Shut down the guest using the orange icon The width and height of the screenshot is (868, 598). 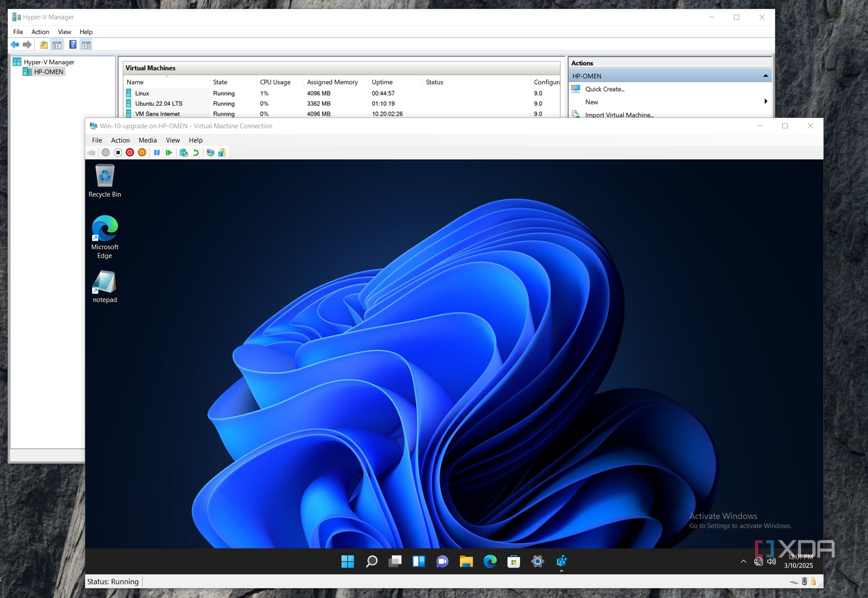(x=142, y=153)
